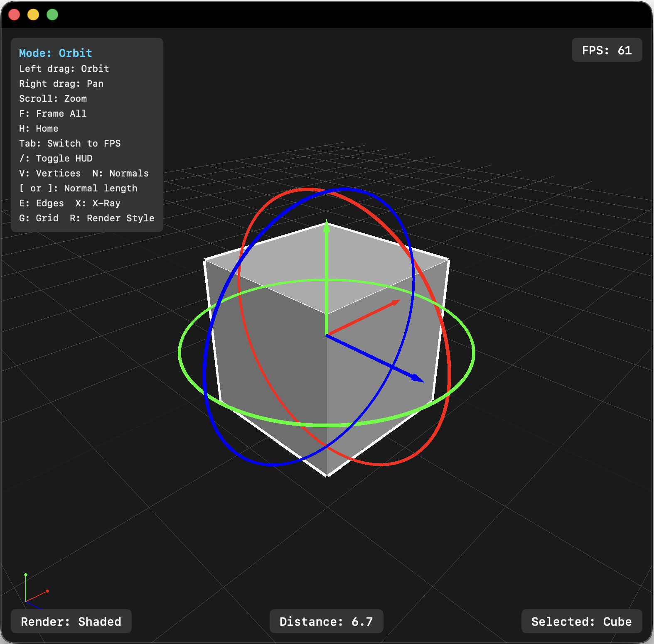Click the "Selected: Cube" status label
Image resolution: width=654 pixels, height=644 pixels.
(581, 622)
